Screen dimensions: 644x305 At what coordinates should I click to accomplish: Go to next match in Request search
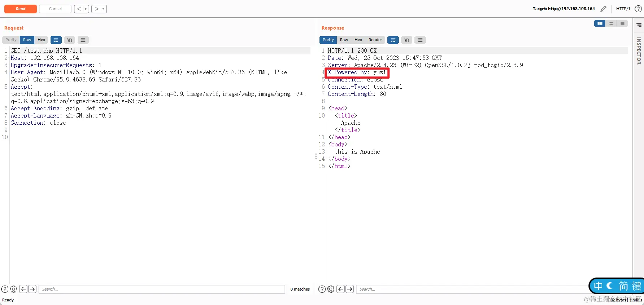point(32,289)
